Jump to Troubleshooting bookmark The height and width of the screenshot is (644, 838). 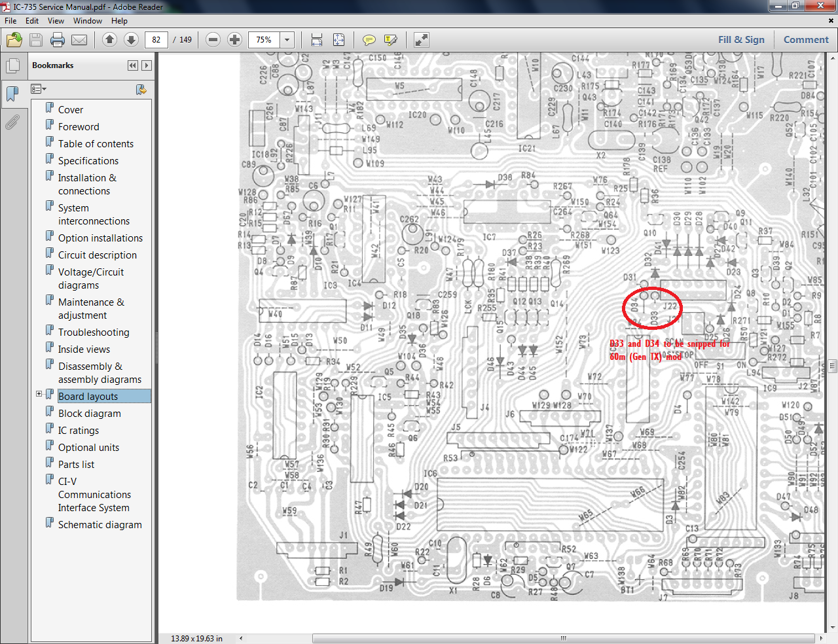pos(94,332)
